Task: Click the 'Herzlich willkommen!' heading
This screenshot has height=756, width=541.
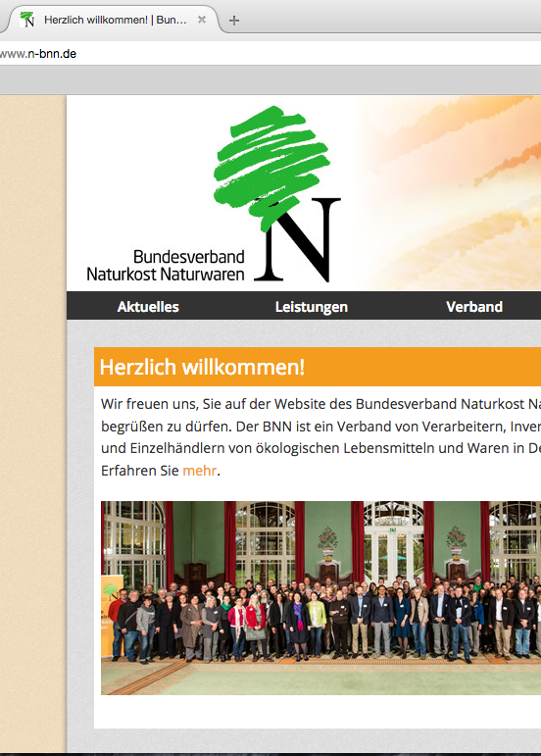Action: tap(202, 367)
